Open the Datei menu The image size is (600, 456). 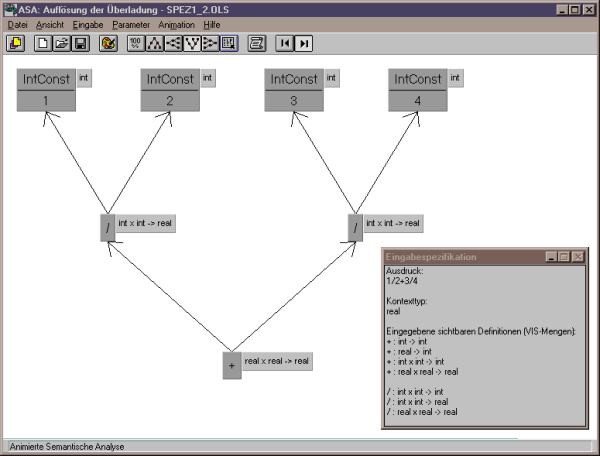[17, 25]
